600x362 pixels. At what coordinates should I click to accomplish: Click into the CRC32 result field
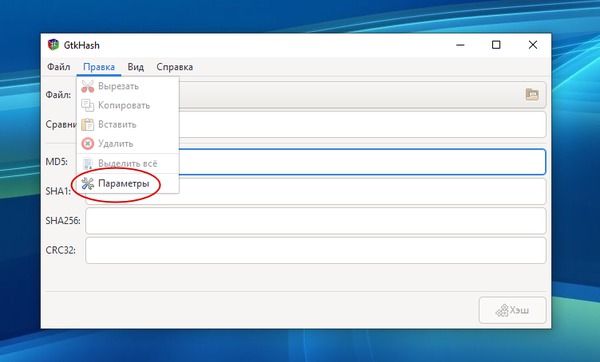[316, 250]
